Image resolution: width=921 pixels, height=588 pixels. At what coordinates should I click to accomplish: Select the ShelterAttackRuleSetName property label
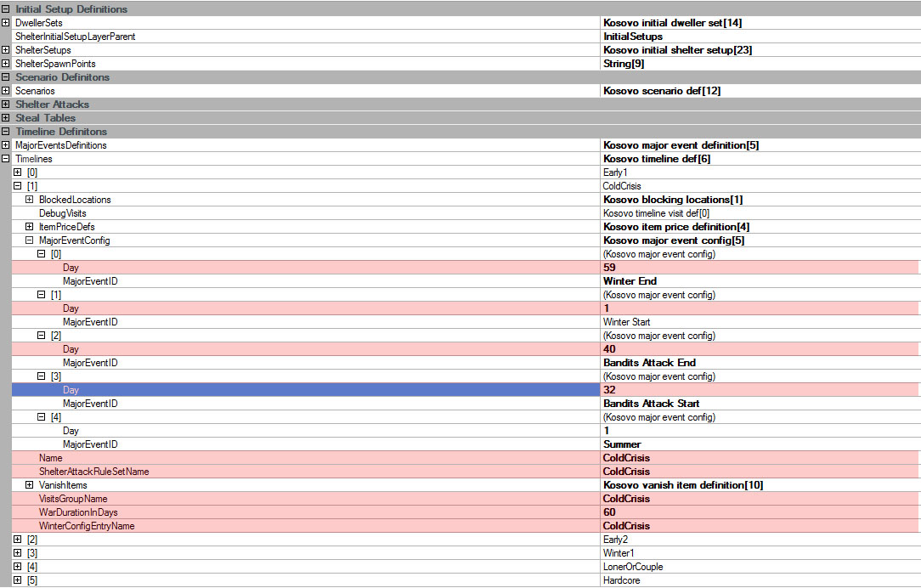point(93,472)
